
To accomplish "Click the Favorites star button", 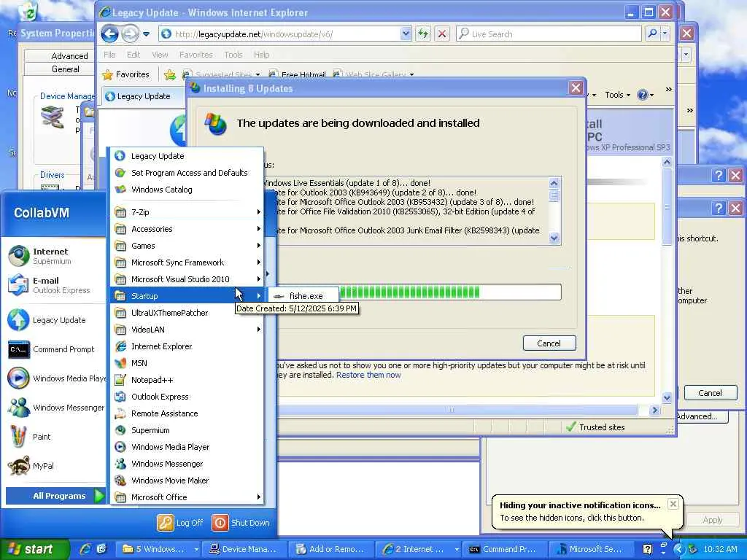I will (126, 74).
